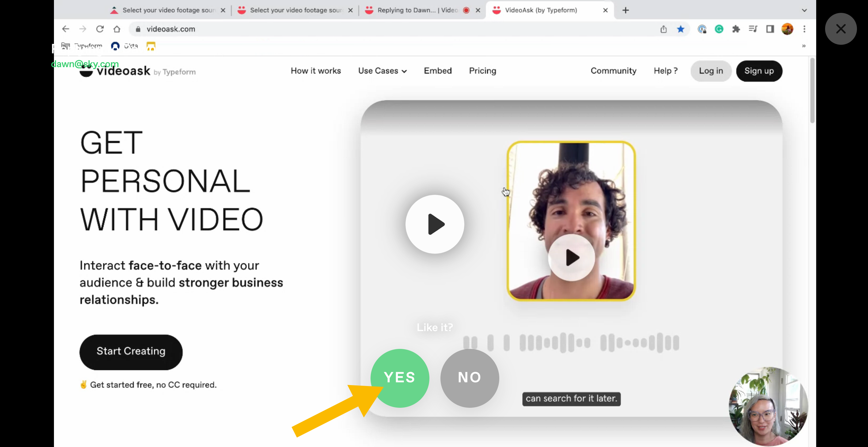Answer with the grey NO button
868x447 pixels.
point(470,378)
